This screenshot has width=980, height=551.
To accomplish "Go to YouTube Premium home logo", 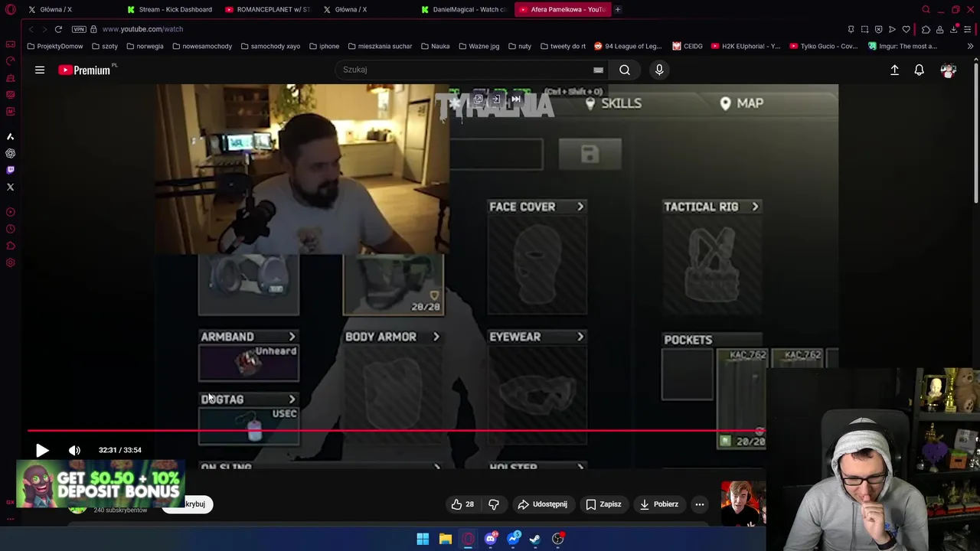I will (x=84, y=70).
